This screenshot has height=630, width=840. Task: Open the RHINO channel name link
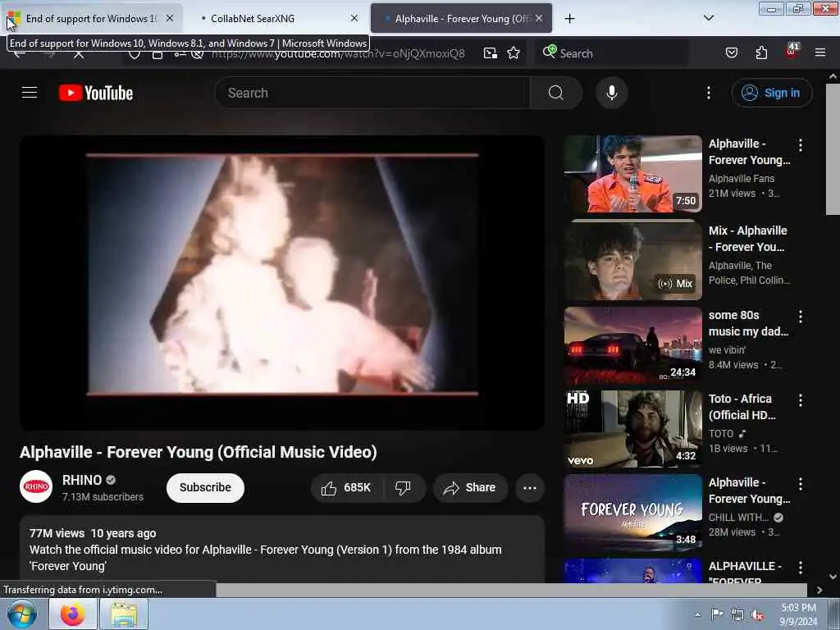pos(82,480)
